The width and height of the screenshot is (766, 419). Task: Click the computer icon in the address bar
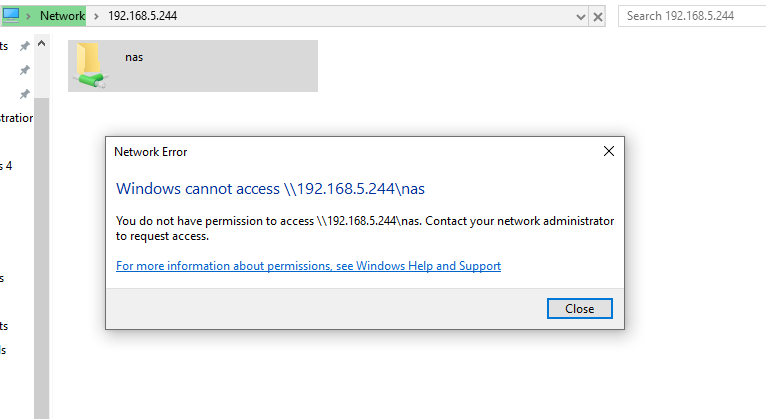pyautogui.click(x=11, y=16)
